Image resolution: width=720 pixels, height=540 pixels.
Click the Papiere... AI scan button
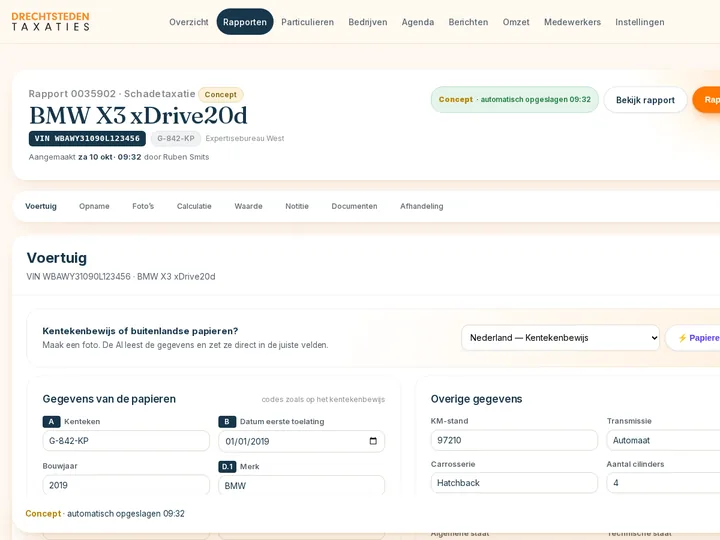[x=693, y=338]
